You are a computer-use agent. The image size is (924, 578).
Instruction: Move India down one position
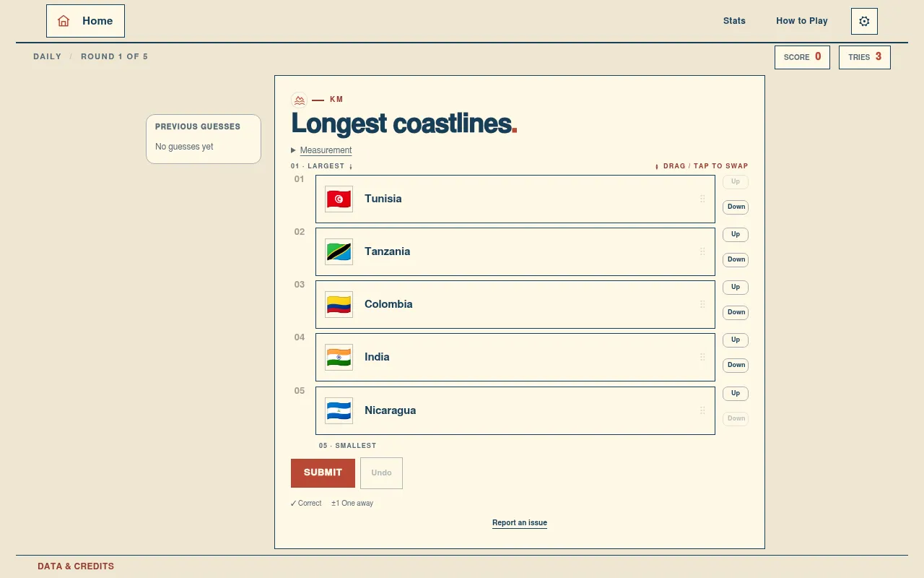[x=736, y=366]
